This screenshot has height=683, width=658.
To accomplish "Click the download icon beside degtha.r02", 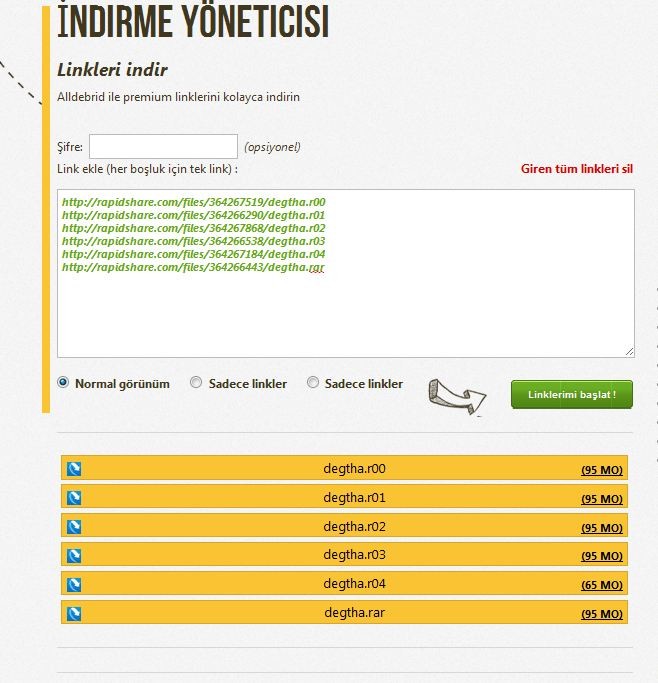I will [74, 527].
